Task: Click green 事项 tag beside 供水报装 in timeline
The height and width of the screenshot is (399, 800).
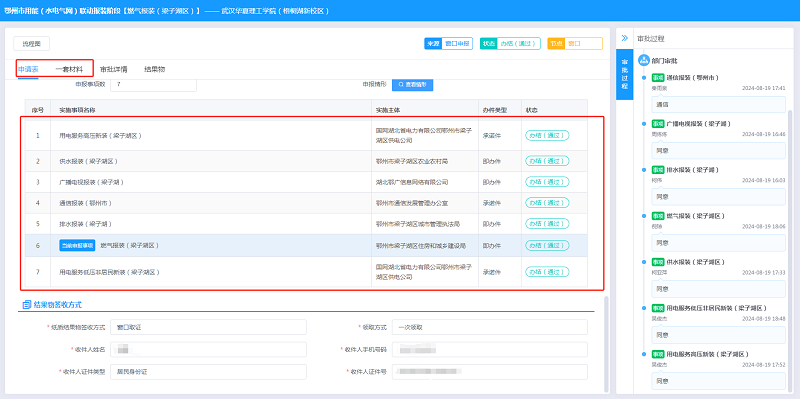Action: [658, 262]
